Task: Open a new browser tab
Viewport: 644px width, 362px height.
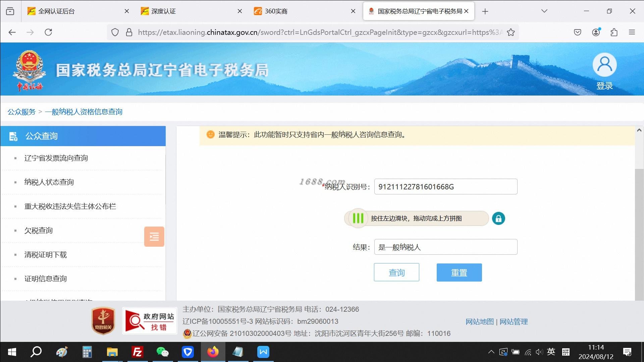Action: [485, 11]
